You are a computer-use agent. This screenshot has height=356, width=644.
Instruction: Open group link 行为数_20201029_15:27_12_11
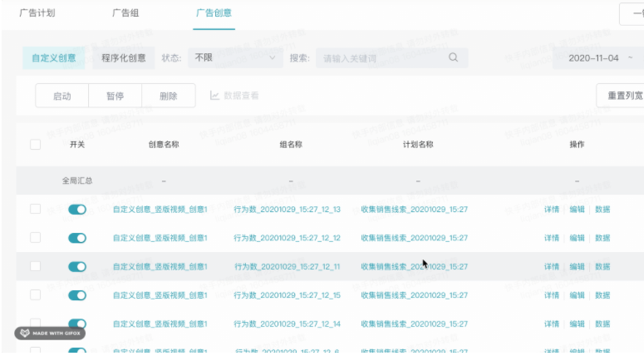pos(287,266)
